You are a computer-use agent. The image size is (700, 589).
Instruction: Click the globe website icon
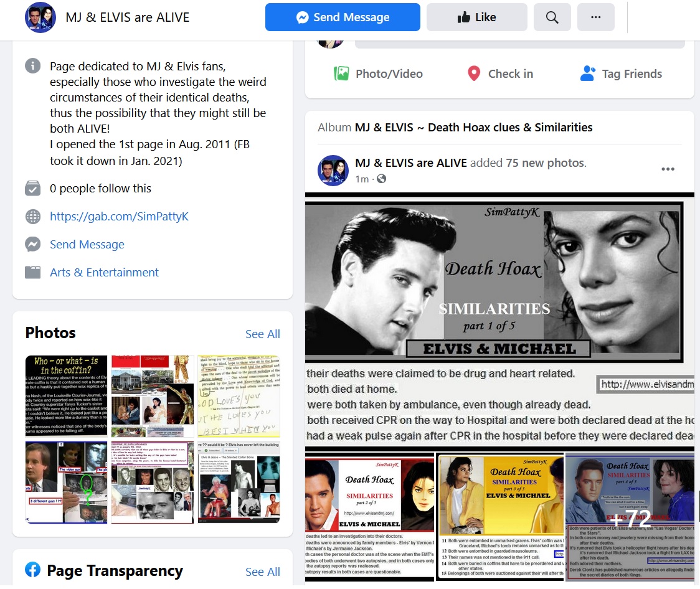tap(32, 217)
